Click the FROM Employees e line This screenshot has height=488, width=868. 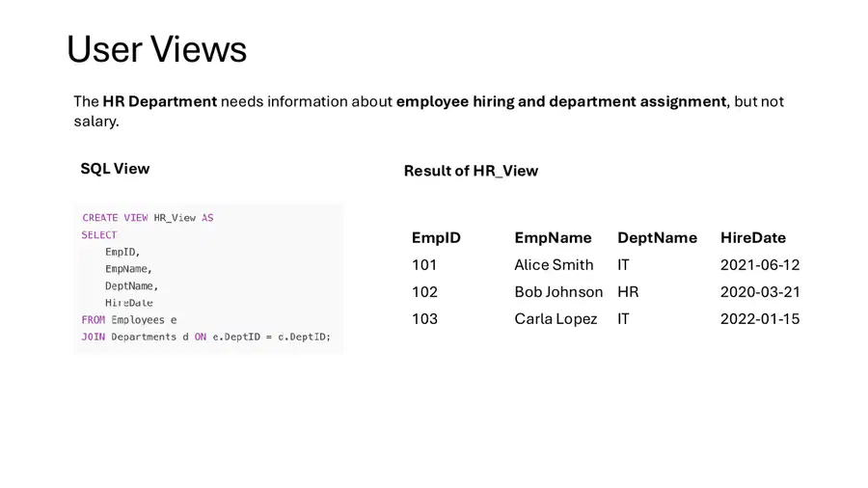[x=129, y=320]
